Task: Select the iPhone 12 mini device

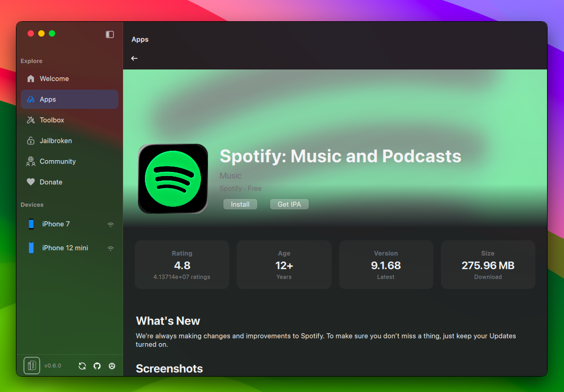Action: pos(70,248)
